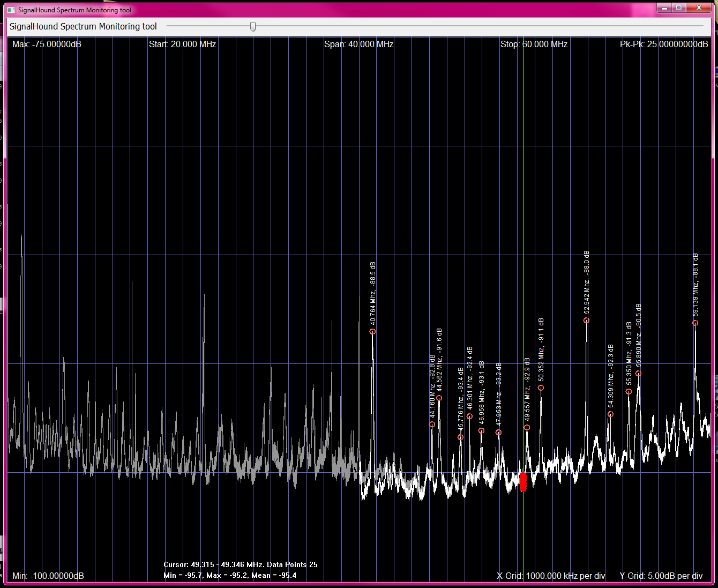Viewport: 718px width, 588px height.
Task: Click the peak marker at 55.350 MHz
Action: (x=629, y=392)
